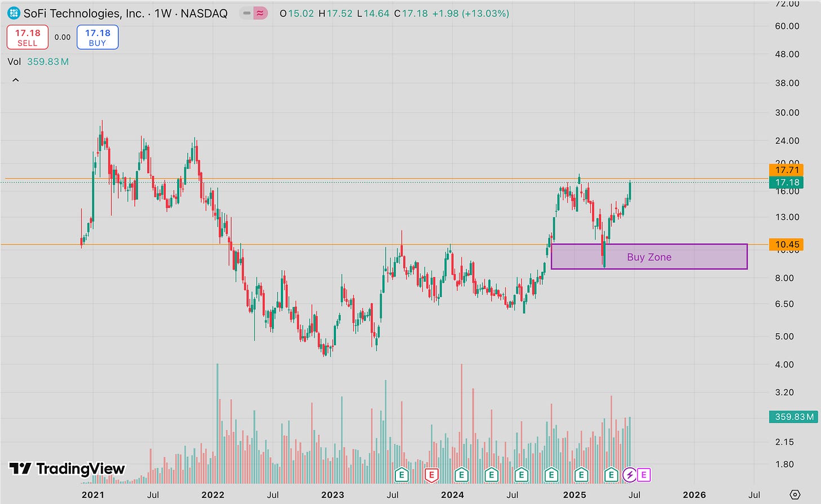Open chart settings hexagon gear icon
This screenshot has width=821, height=504.
pyautogui.click(x=795, y=494)
